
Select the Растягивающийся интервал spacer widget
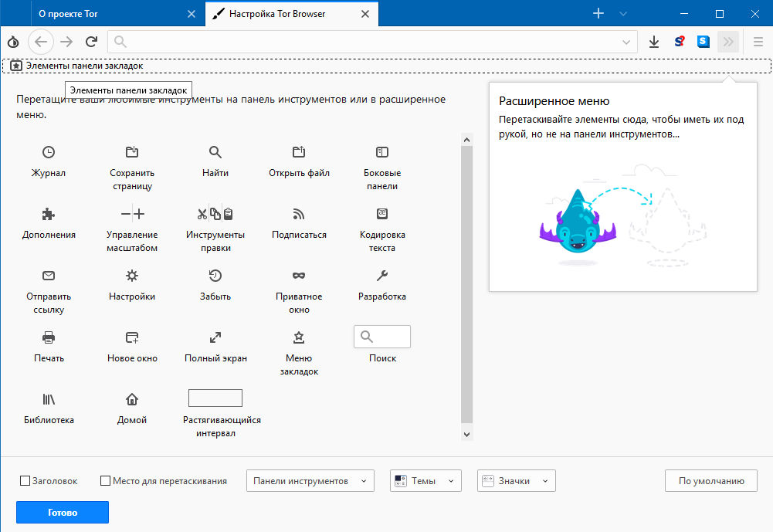(215, 398)
